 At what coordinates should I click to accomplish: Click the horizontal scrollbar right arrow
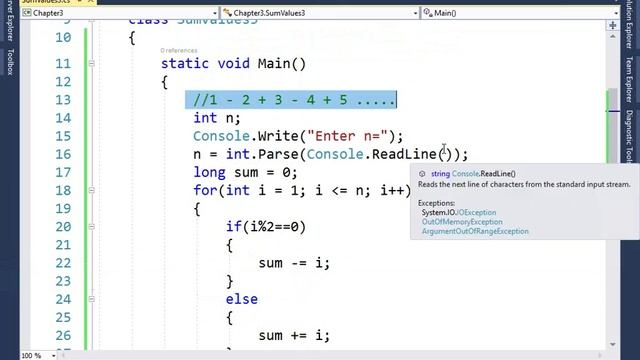tap(600, 356)
